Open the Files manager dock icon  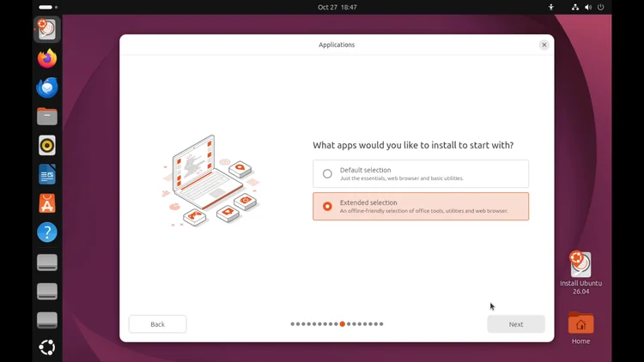pos(47,117)
